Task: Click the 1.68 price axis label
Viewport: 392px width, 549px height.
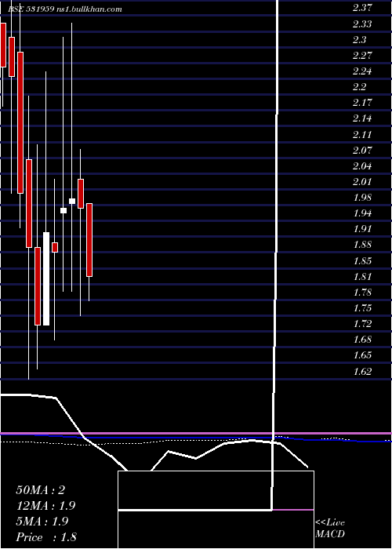Action: 362,339
